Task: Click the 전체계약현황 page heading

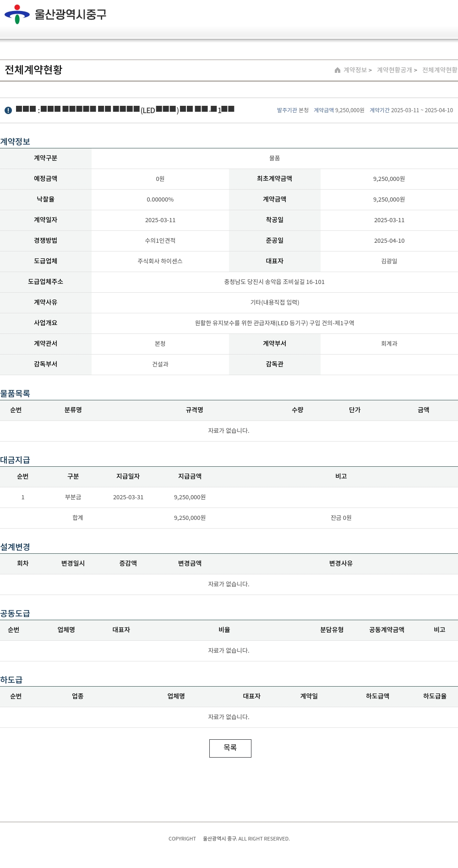Action: click(33, 70)
